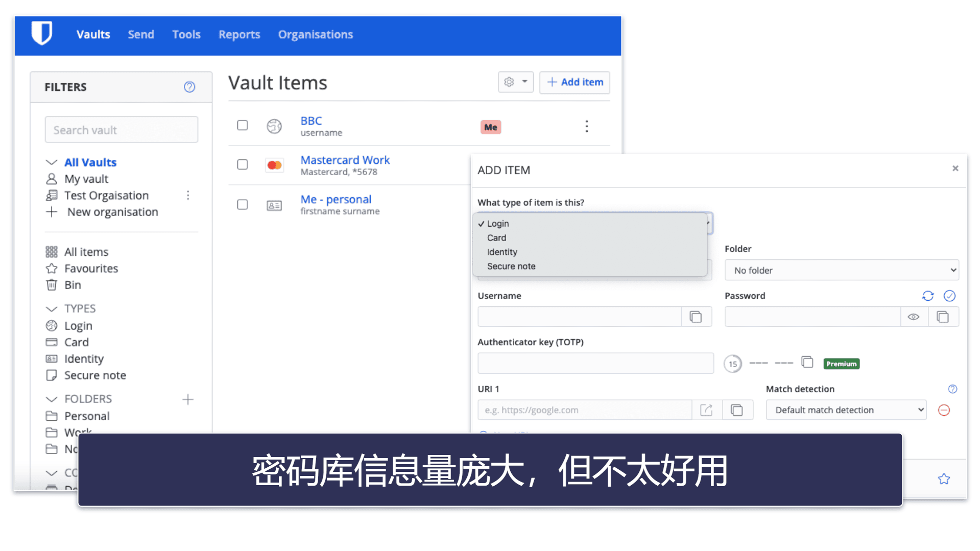Viewport: 980px width, 551px height.
Task: Choose Card in item type list
Action: pyautogui.click(x=496, y=238)
